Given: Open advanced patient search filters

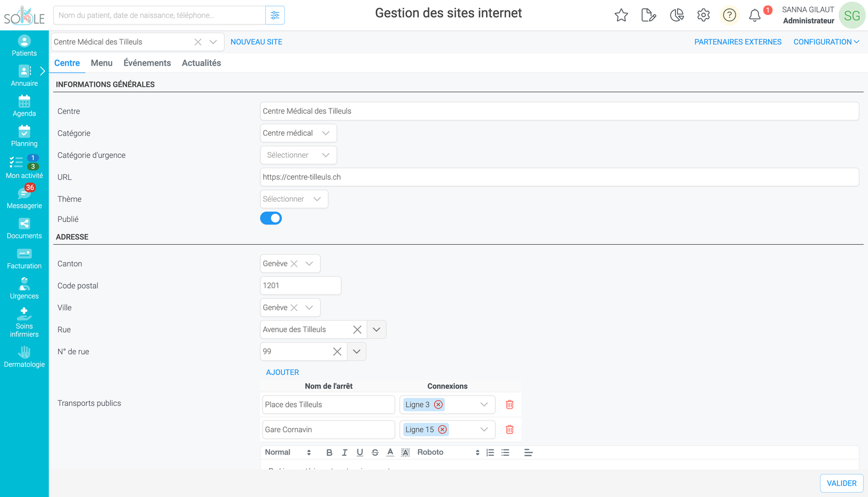Looking at the screenshot, I should point(275,15).
